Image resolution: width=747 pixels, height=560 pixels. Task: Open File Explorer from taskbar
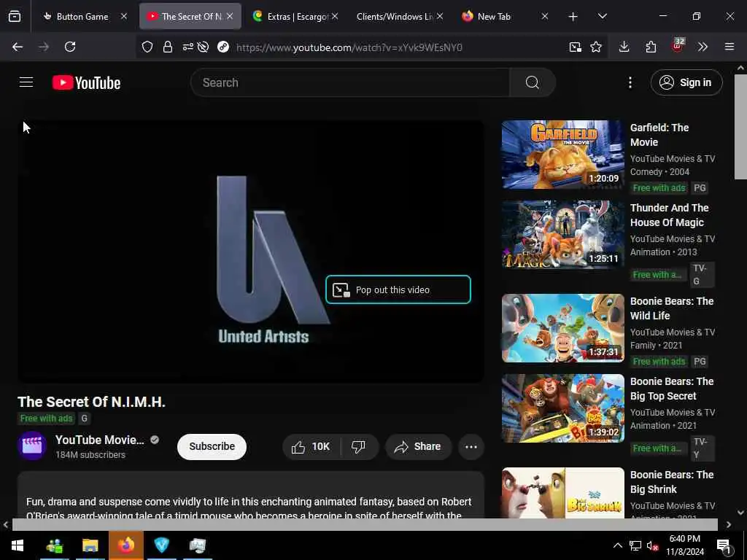[90, 545]
